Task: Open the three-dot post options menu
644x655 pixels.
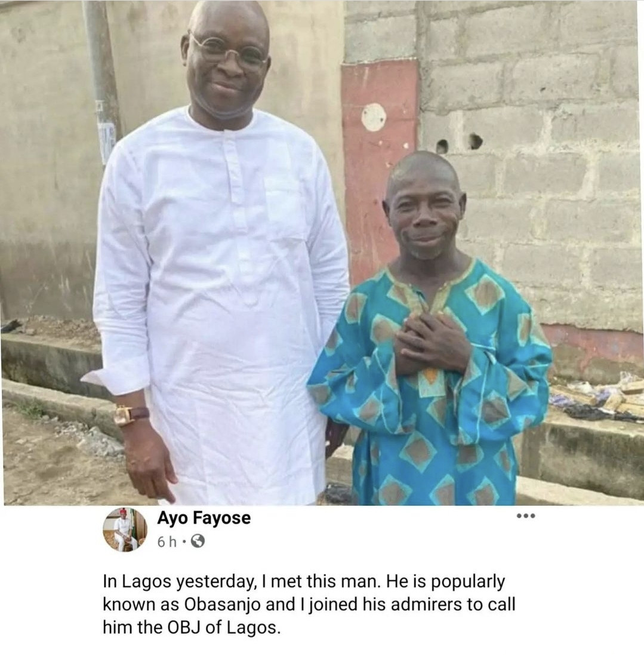Action: coord(526,516)
